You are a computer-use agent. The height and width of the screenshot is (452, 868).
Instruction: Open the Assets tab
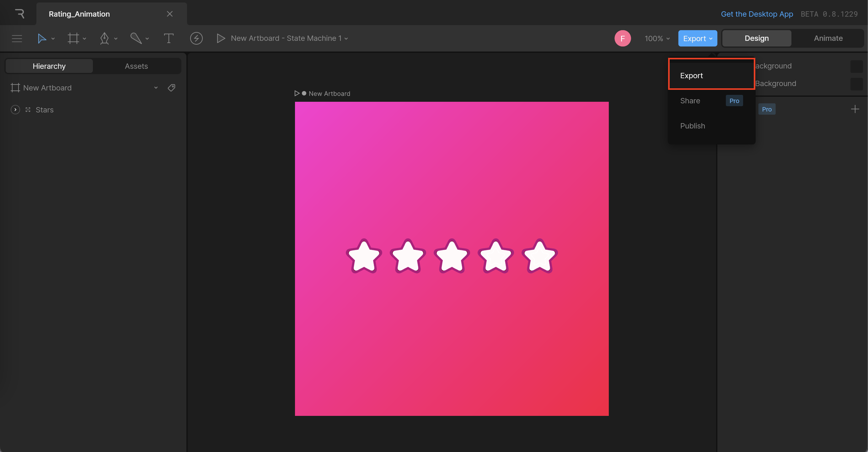click(136, 66)
